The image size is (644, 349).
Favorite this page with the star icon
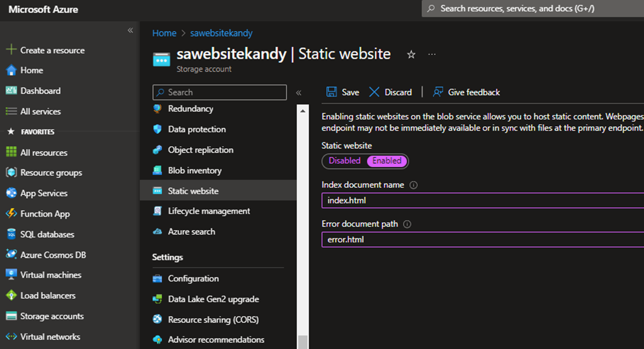coord(411,54)
